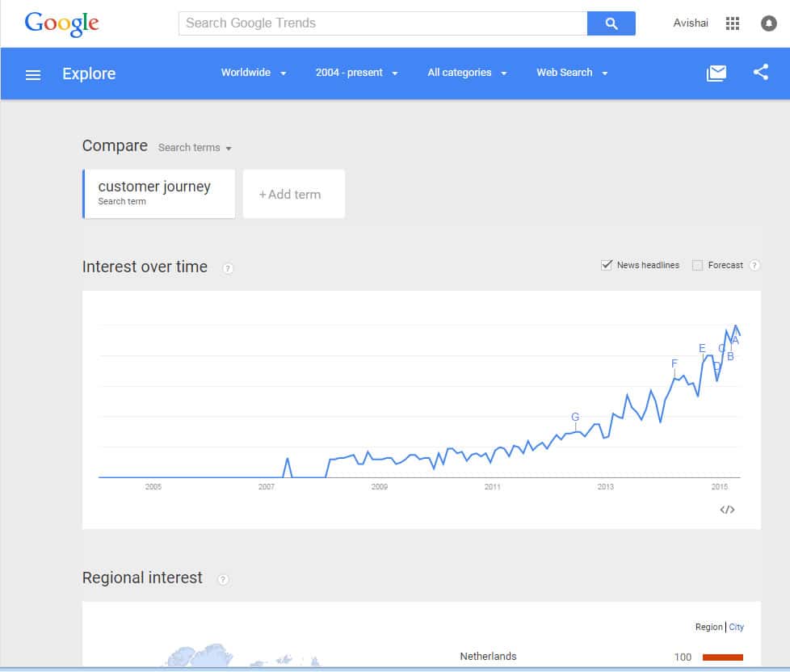The width and height of the screenshot is (790, 672).
Task: Click news headline marker E
Action: 702,348
